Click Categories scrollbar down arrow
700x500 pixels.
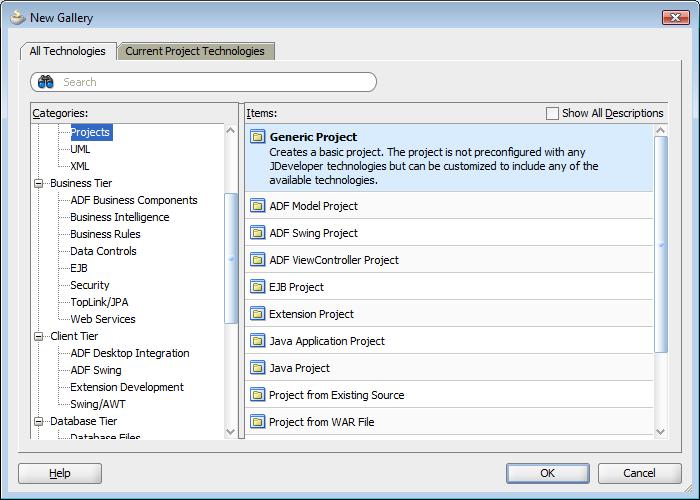230,432
